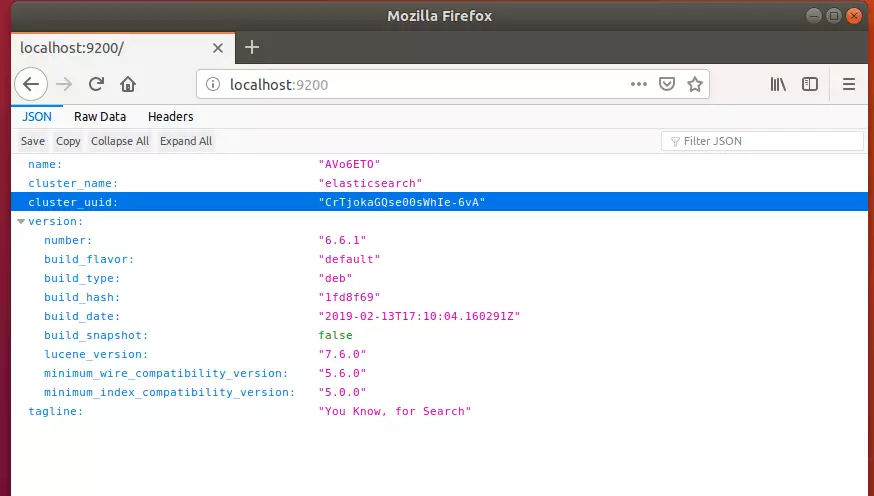Minimize the Mozilla Firefox window

(x=814, y=16)
